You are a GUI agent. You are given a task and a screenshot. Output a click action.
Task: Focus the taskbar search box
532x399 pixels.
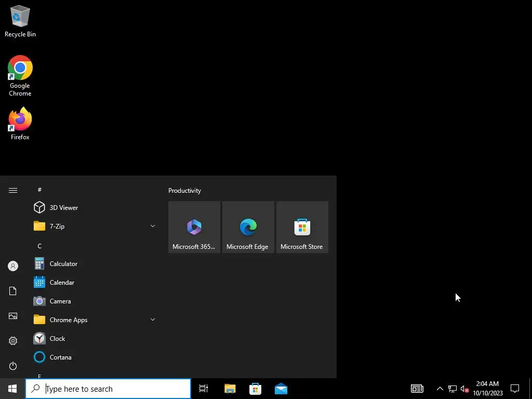[108, 389]
